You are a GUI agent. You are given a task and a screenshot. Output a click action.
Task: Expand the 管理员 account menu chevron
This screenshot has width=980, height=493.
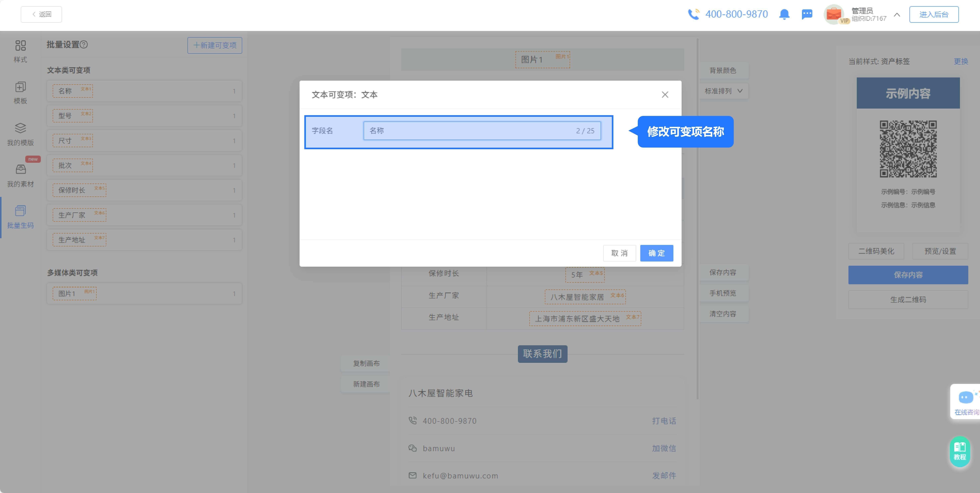(x=897, y=15)
